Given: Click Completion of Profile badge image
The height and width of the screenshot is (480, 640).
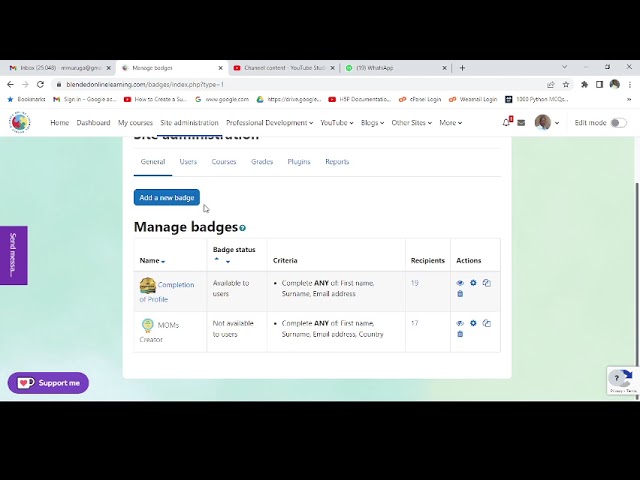Looking at the screenshot, I should (x=148, y=285).
